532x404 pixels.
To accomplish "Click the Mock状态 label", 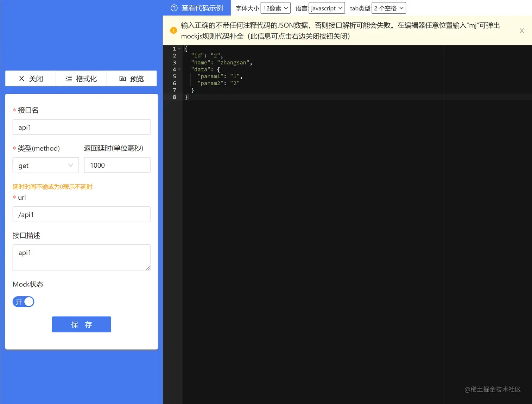I will pyautogui.click(x=28, y=284).
